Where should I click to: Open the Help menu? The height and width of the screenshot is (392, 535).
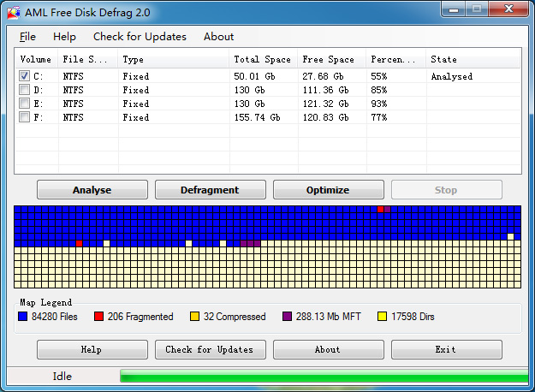point(64,37)
